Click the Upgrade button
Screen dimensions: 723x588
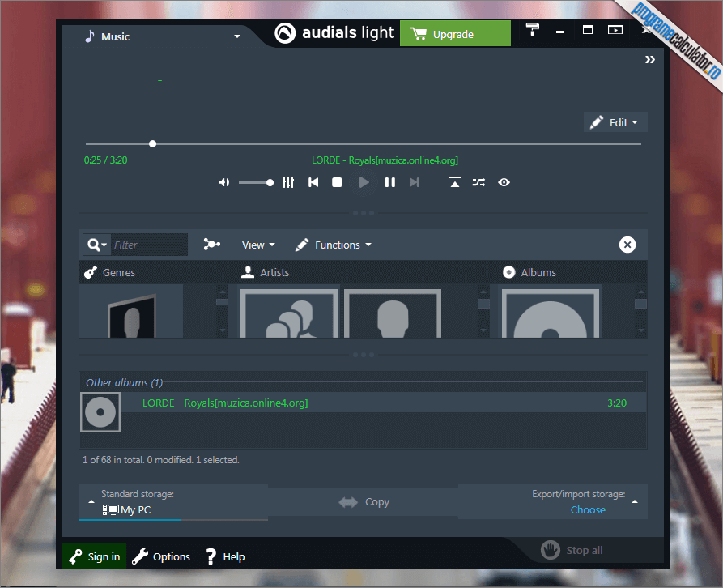(x=455, y=34)
